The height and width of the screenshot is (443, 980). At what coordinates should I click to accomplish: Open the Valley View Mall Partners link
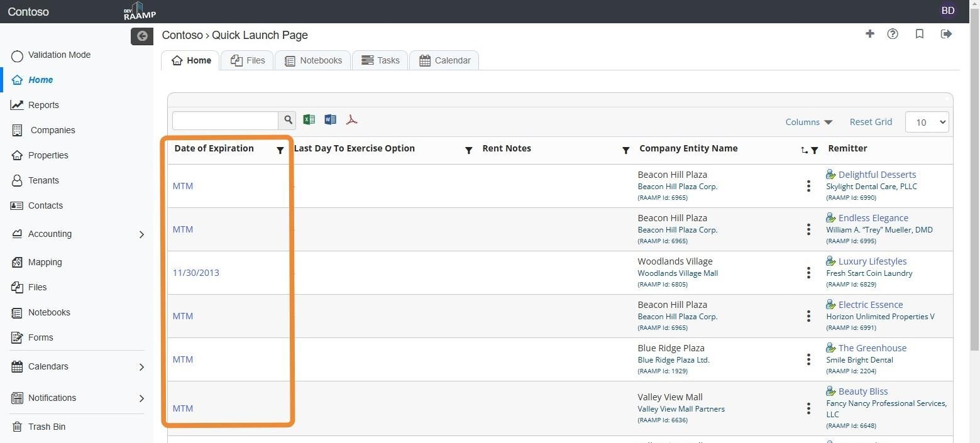[x=681, y=409]
